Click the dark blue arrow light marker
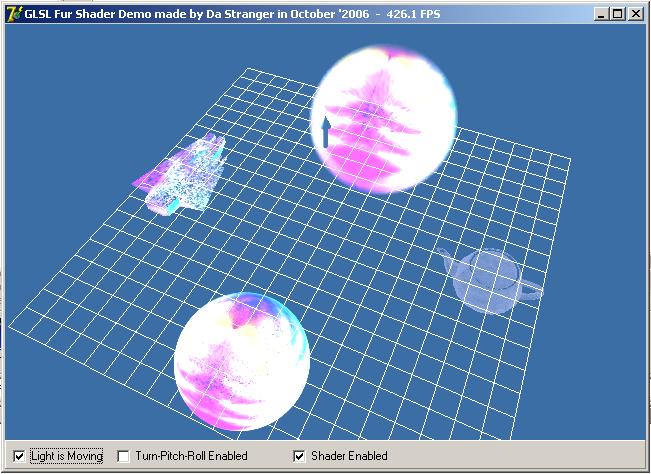The image size is (651, 474). [x=326, y=132]
